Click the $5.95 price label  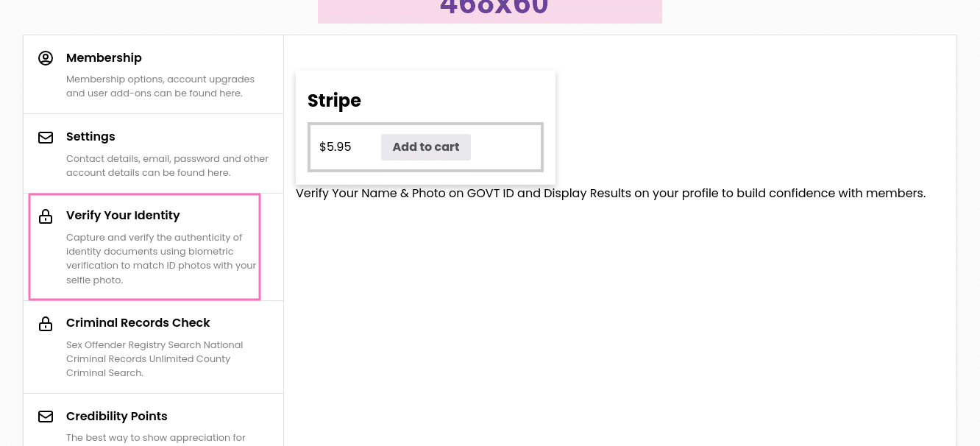335,147
